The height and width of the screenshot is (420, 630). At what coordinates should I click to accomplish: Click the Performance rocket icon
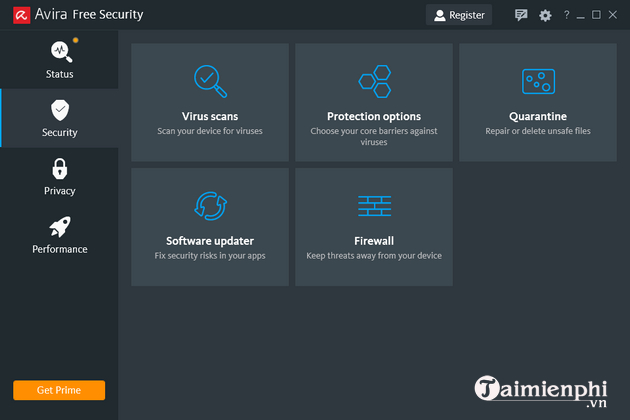tap(60, 227)
